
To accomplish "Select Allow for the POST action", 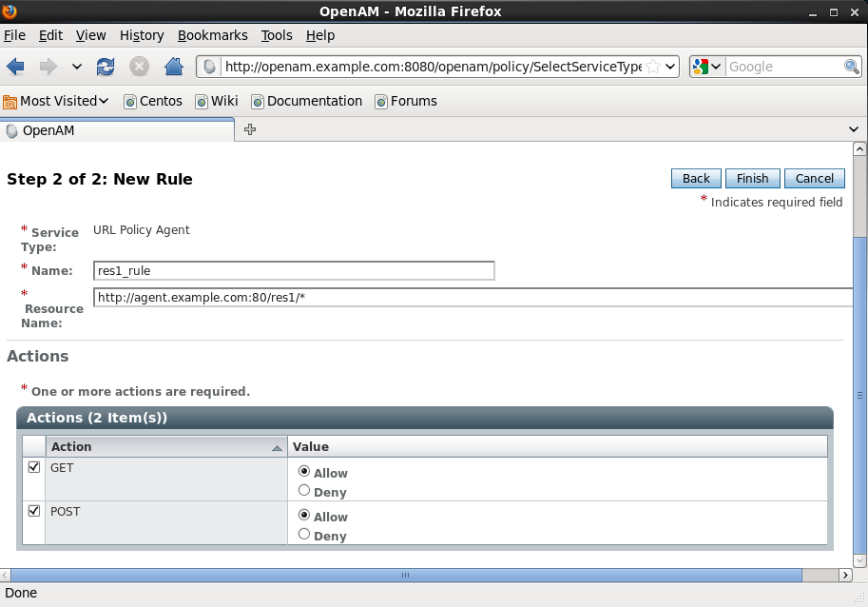I will point(304,515).
